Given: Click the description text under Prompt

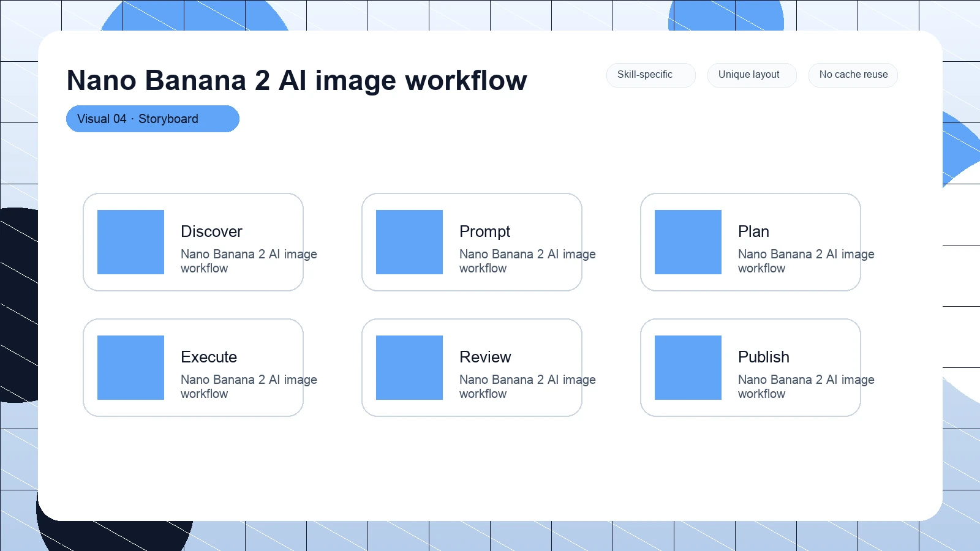Looking at the screenshot, I should click(x=527, y=261).
